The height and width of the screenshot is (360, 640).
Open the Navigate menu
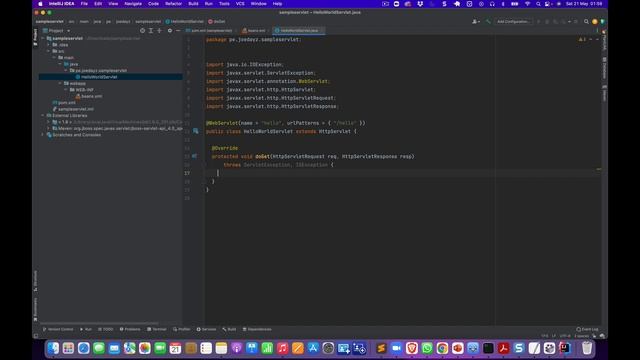tap(133, 4)
